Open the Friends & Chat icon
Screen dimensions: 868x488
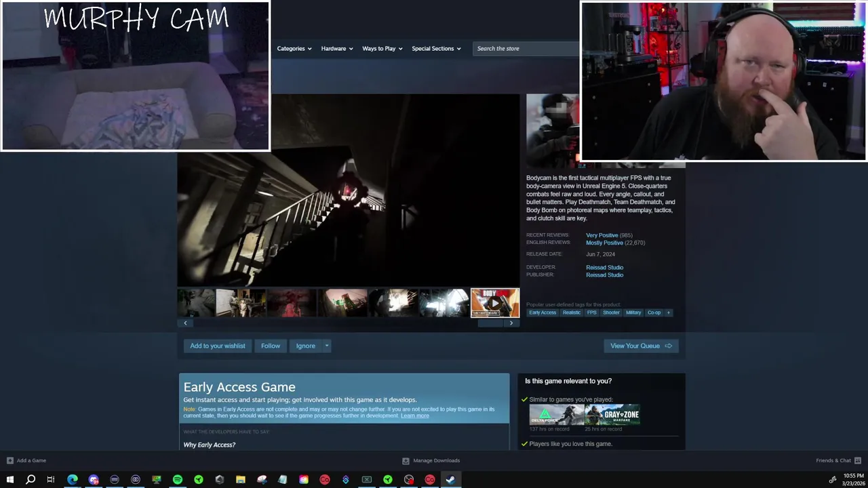858,460
